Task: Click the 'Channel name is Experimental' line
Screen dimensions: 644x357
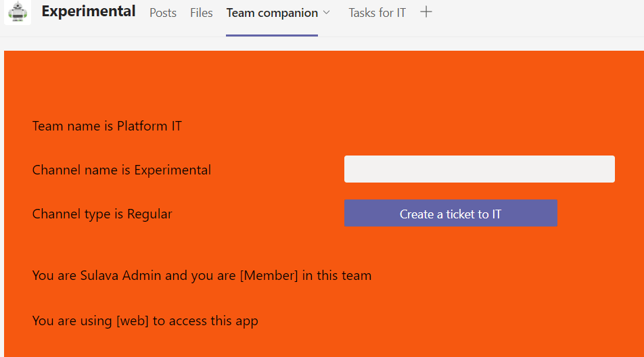Action: click(122, 170)
